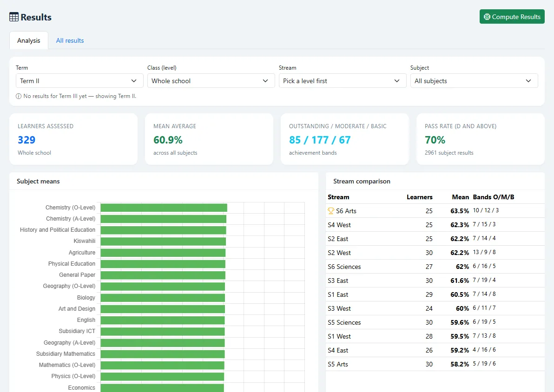This screenshot has width=554, height=392.
Task: Click the gold trophy icon beside S6 Arts
Action: click(331, 211)
